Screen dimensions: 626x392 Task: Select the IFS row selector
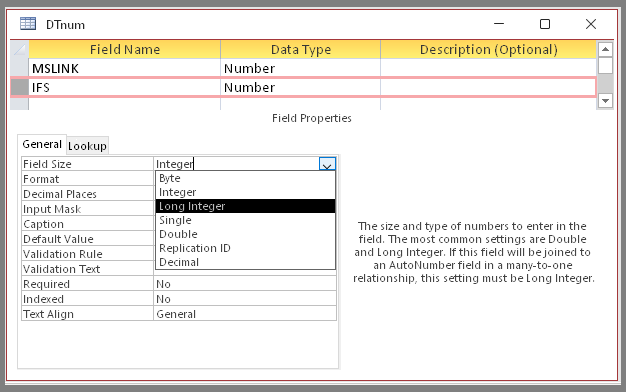20,87
